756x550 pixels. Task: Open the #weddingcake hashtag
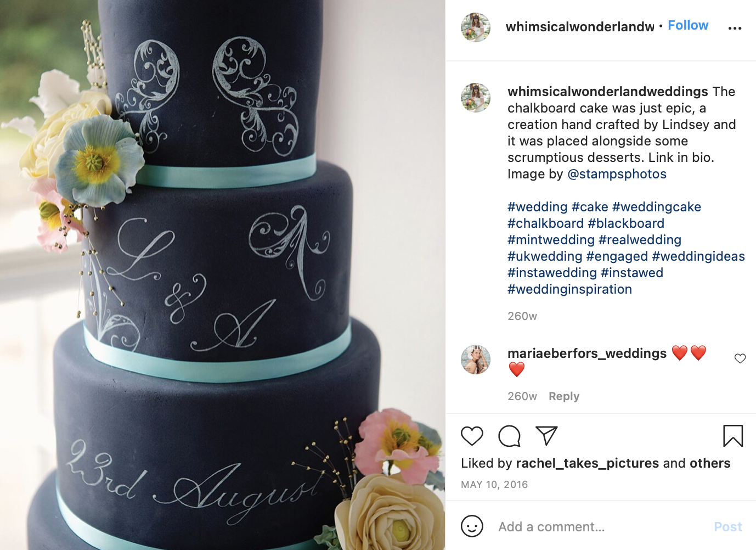(657, 207)
